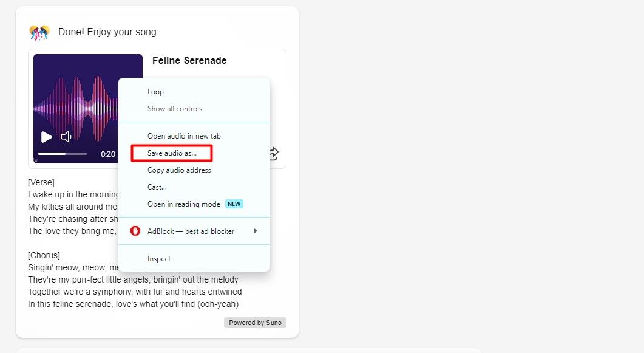Play the Feline Serenade audio
The image size is (644, 353).
point(46,137)
